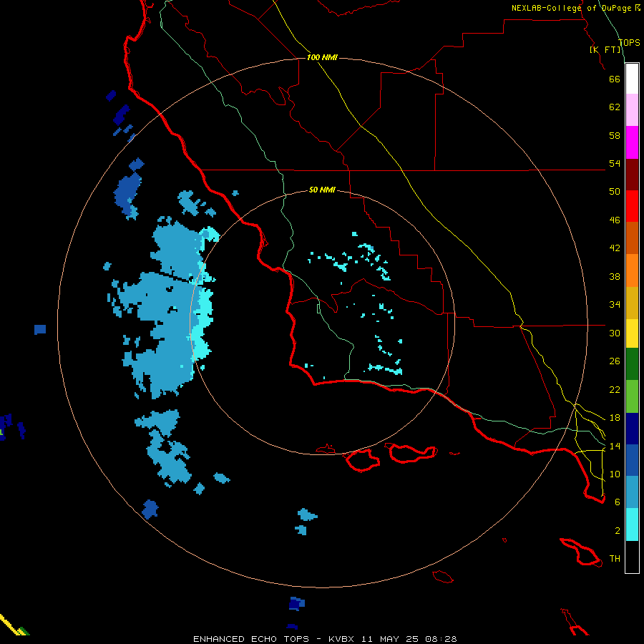Click the "14" legend value

615,446
